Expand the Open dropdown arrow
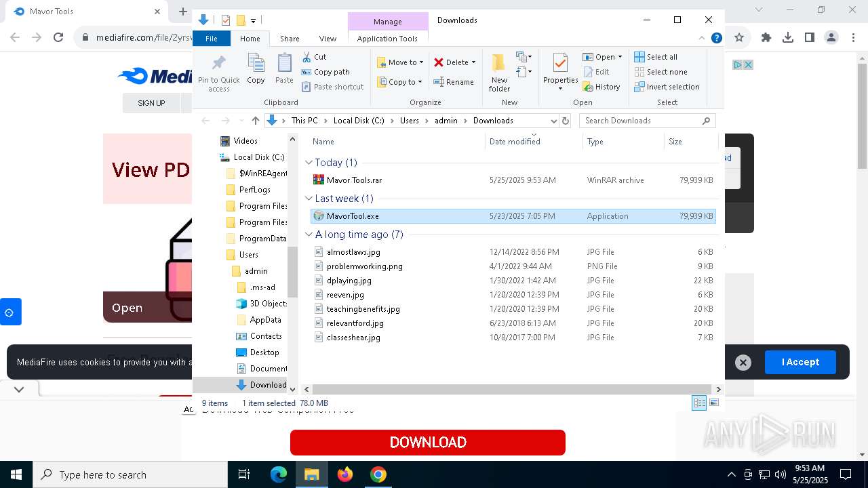This screenshot has height=488, width=868. [620, 57]
